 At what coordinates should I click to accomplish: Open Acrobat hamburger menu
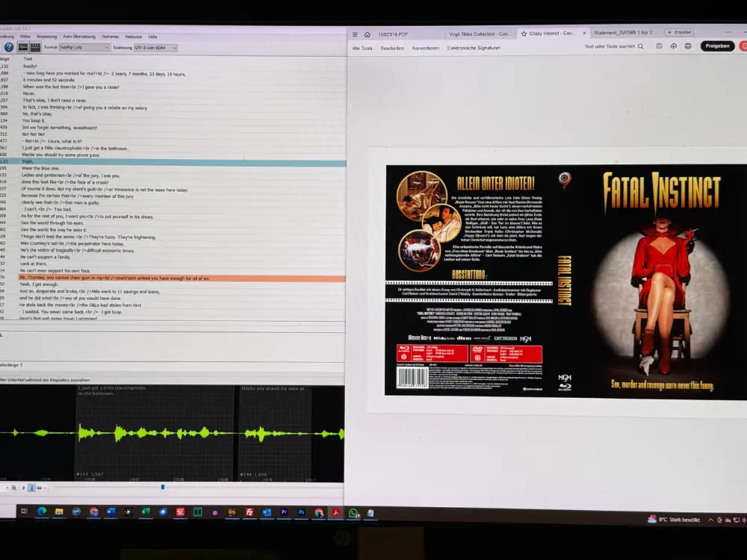click(355, 34)
